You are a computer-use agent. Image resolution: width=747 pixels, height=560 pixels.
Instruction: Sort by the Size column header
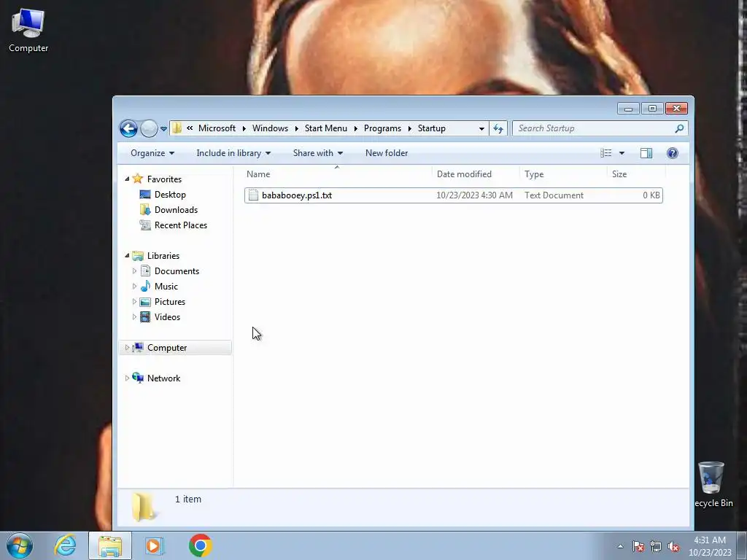pos(636,174)
